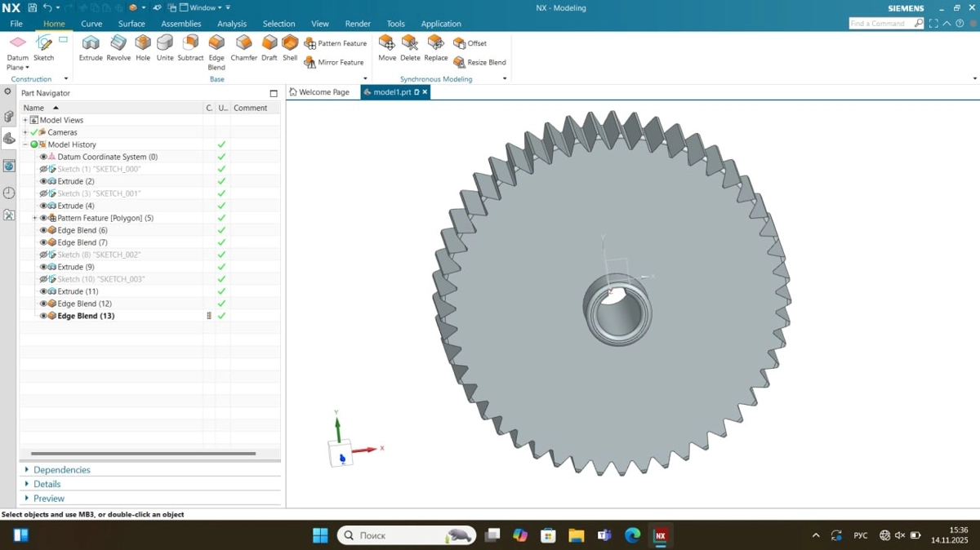Switch to the Analysis ribbon tab
Viewport: 980px width, 550px height.
232,24
